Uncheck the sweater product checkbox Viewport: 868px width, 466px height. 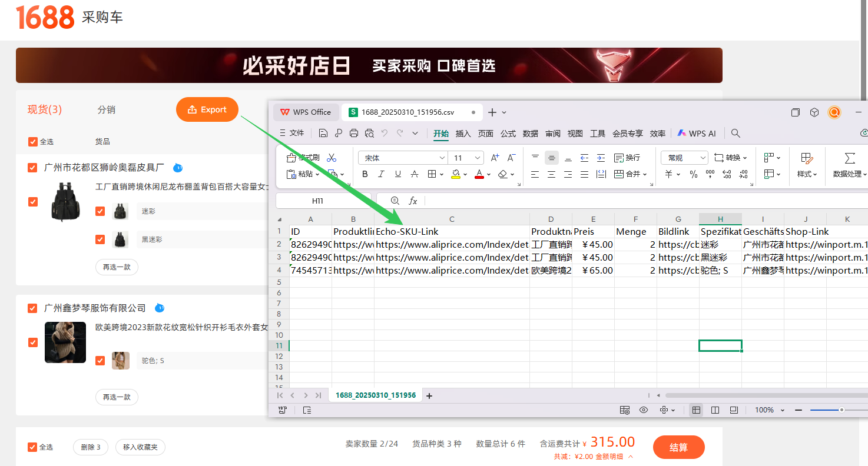(x=33, y=342)
